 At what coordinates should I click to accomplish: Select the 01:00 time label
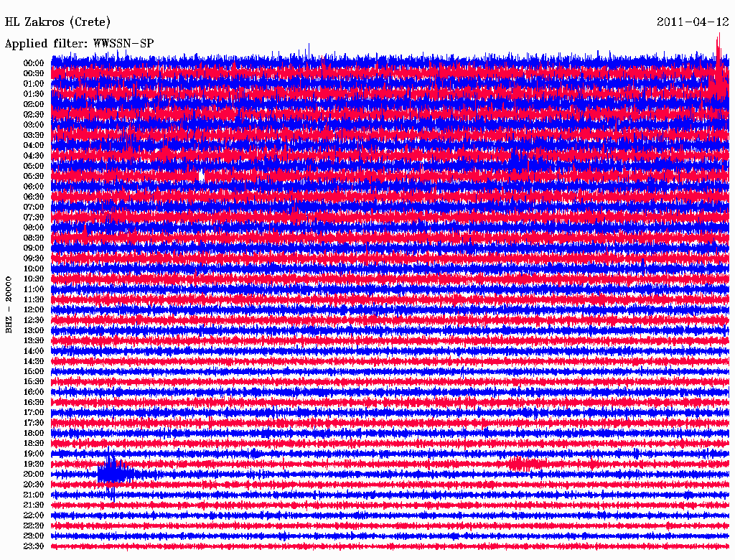[34, 83]
